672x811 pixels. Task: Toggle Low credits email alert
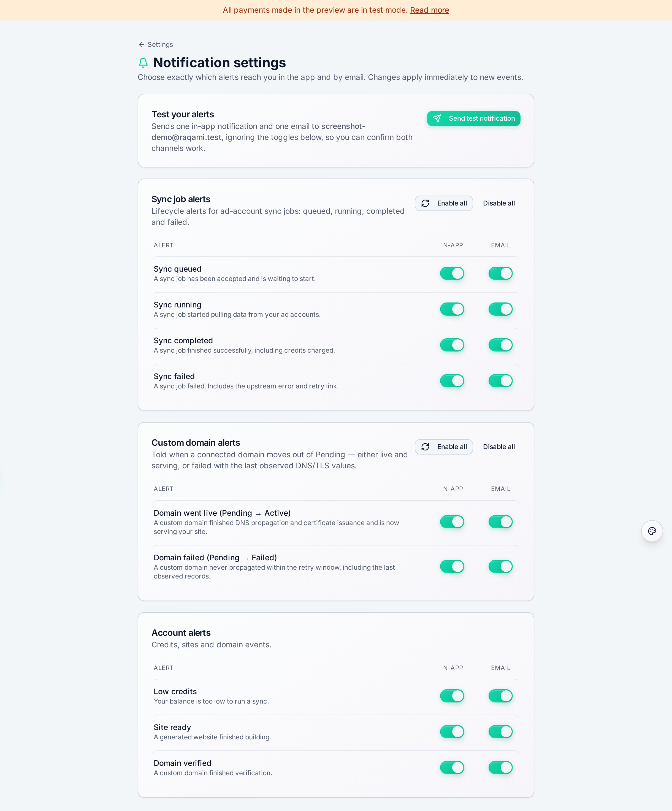500,696
